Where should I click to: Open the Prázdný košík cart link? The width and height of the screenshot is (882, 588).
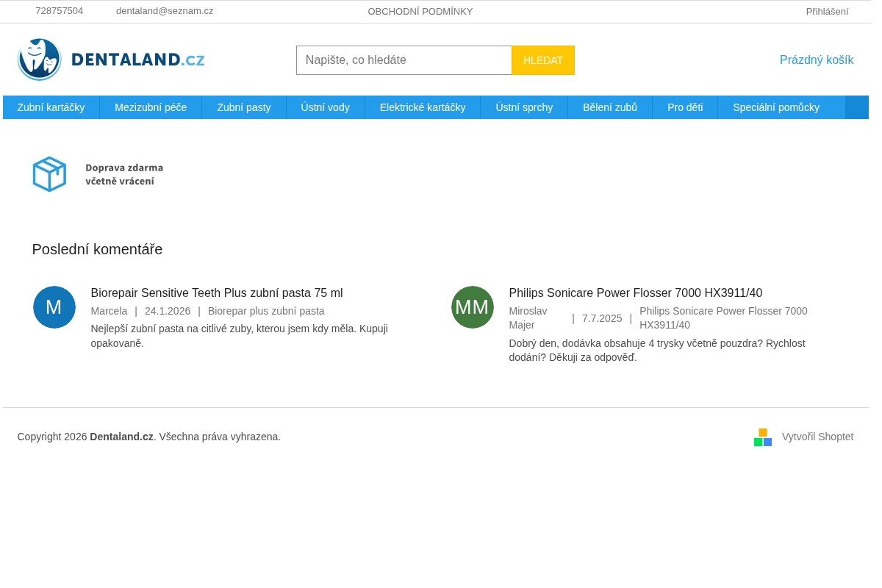(x=817, y=60)
